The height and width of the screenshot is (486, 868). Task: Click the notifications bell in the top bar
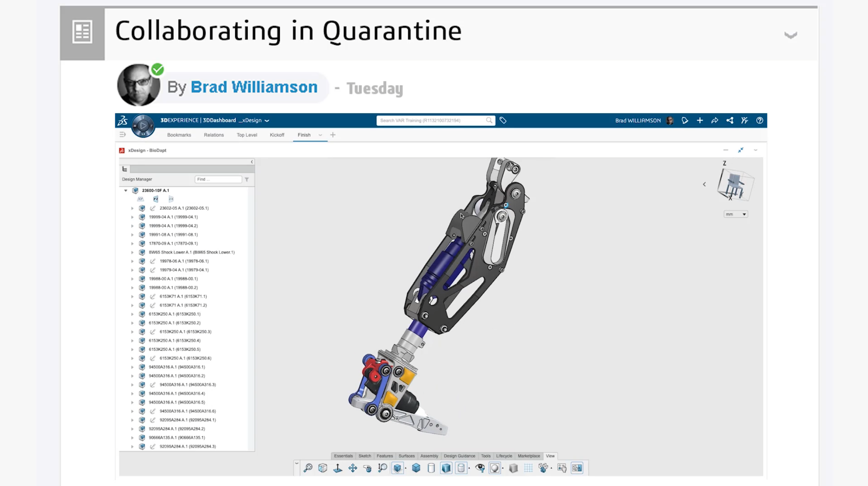click(685, 120)
